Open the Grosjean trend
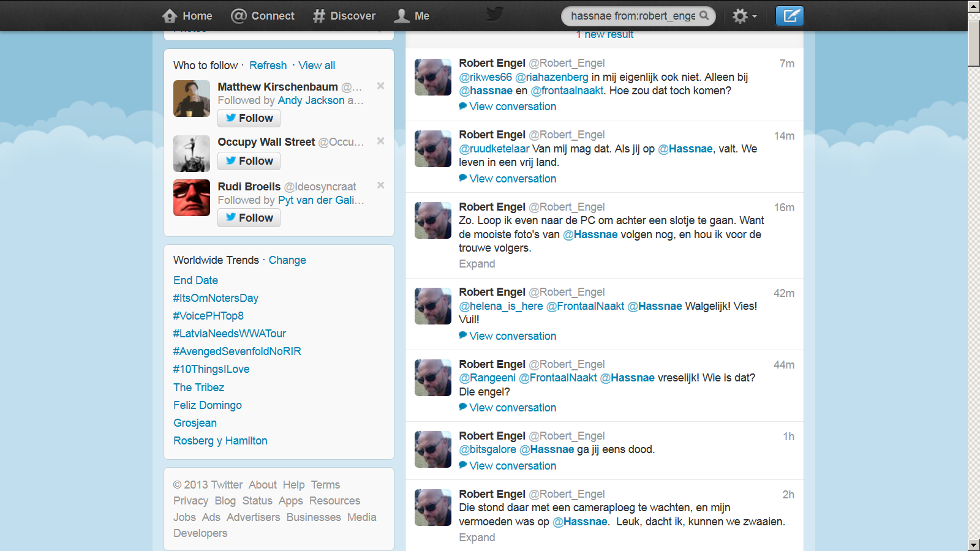This screenshot has width=980, height=551. tap(195, 423)
